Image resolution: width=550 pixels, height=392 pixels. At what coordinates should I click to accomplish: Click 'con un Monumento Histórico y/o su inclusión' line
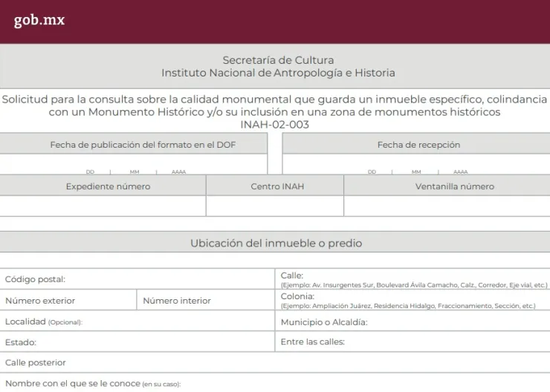pyautogui.click(x=275, y=112)
